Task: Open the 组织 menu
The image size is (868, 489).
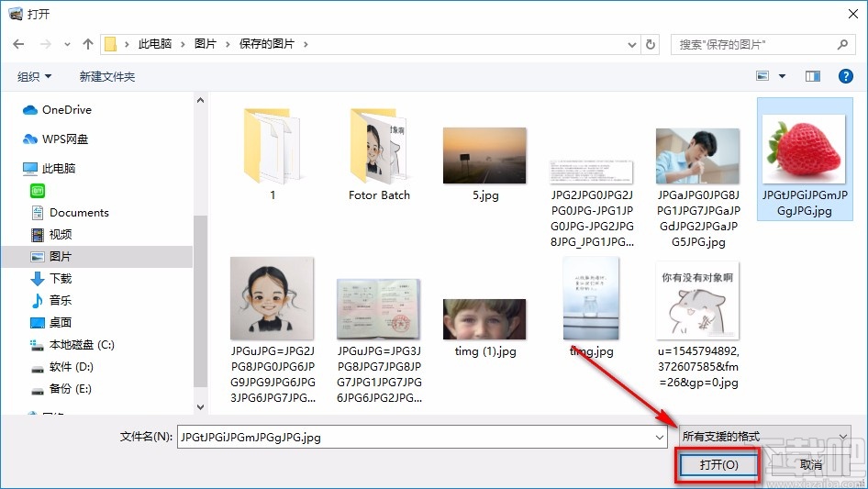Action: tap(34, 76)
